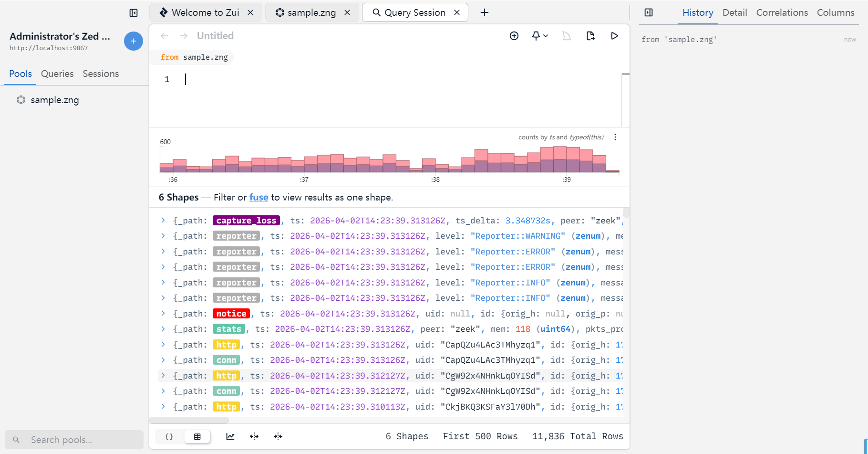Open the chart view icon

pyautogui.click(x=230, y=436)
